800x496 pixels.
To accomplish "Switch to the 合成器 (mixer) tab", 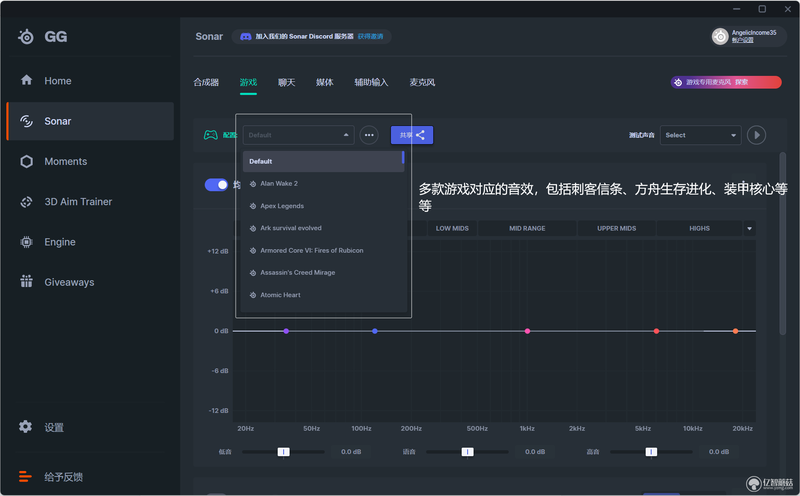I will [206, 82].
